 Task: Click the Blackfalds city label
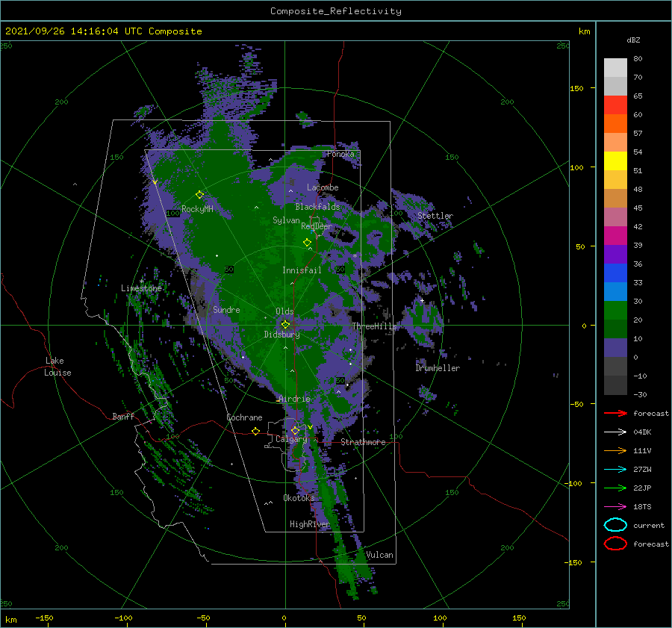[x=317, y=207]
